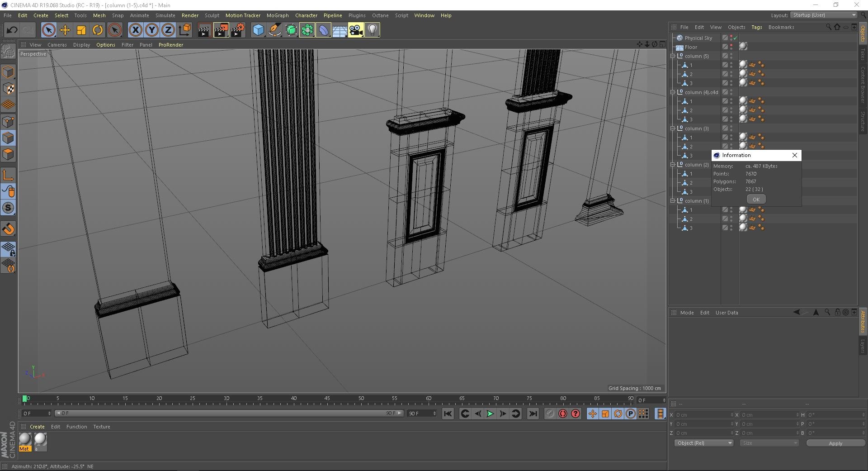
Task: Toggle X axis lock
Action: [135, 30]
